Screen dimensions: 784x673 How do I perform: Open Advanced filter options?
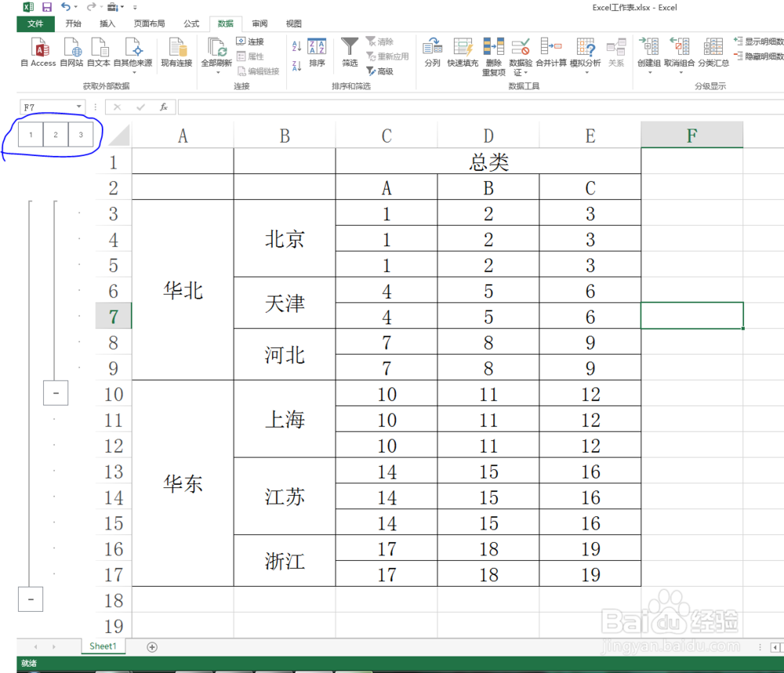(380, 71)
